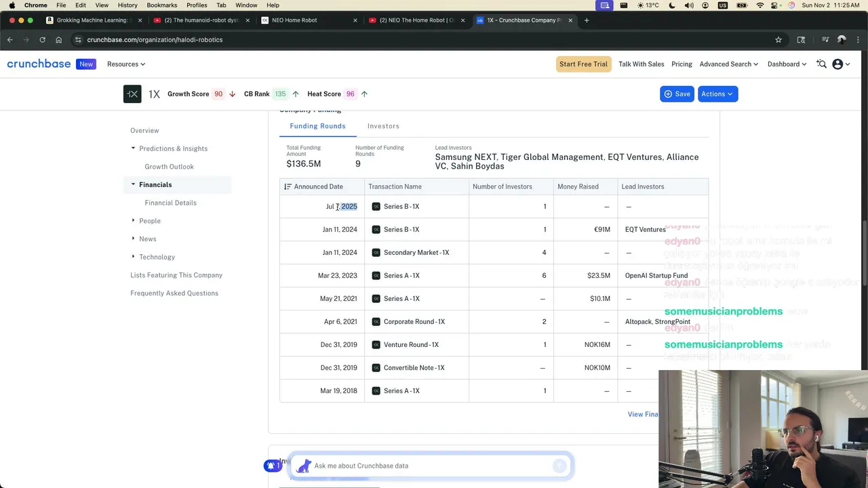868x488 pixels.
Task: Expand the News section
Action: click(x=134, y=239)
